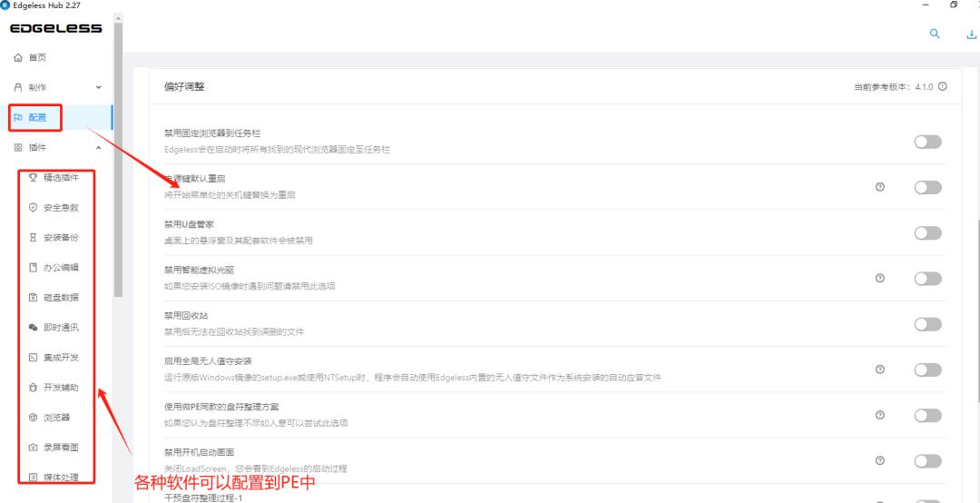Click the hourglass icon for 安装备份
980x503 pixels.
[34, 237]
